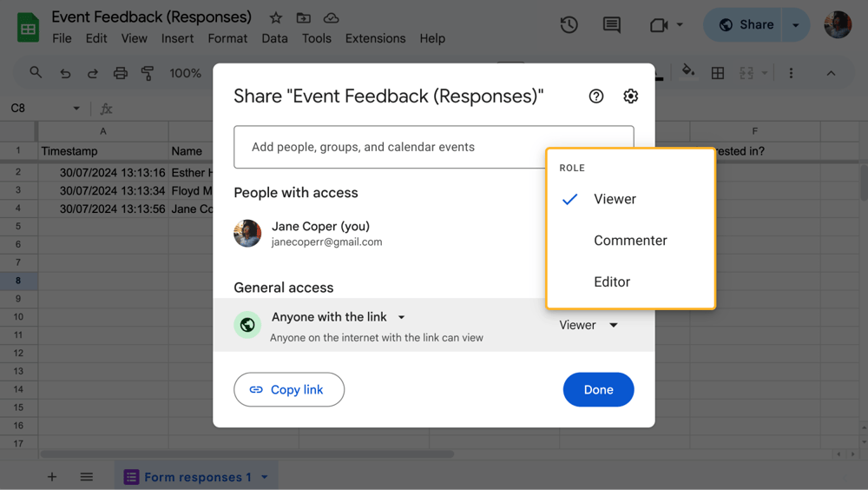This screenshot has height=490, width=868.
Task: Open share settings gear icon
Action: pos(631,96)
